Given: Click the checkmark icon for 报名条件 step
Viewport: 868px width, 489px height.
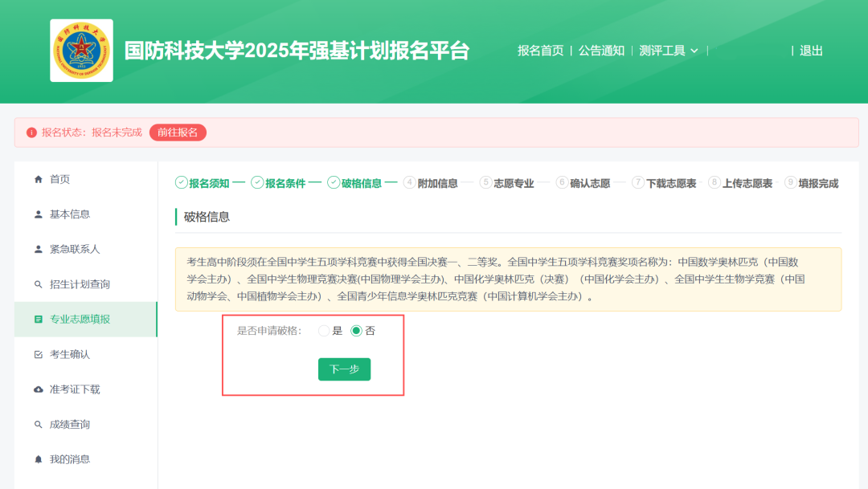Looking at the screenshot, I should tap(257, 182).
